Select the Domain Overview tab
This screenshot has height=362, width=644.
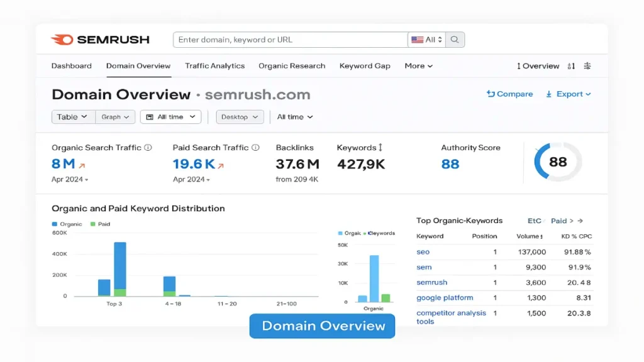coord(138,65)
